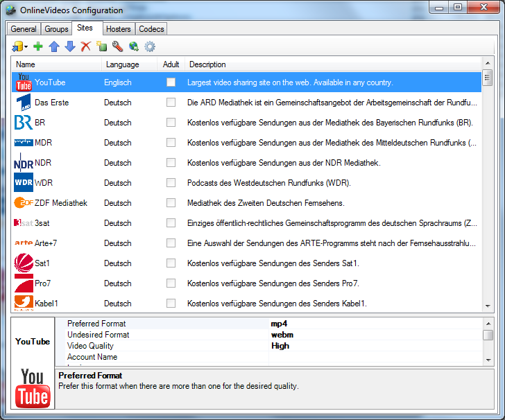Toggle Adult checkbox for YouTube

coord(171,82)
